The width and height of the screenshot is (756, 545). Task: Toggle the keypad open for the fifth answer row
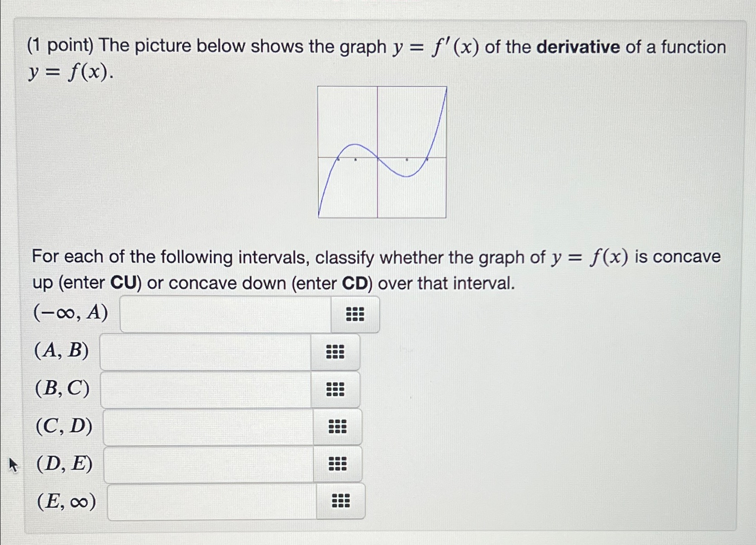337,463
